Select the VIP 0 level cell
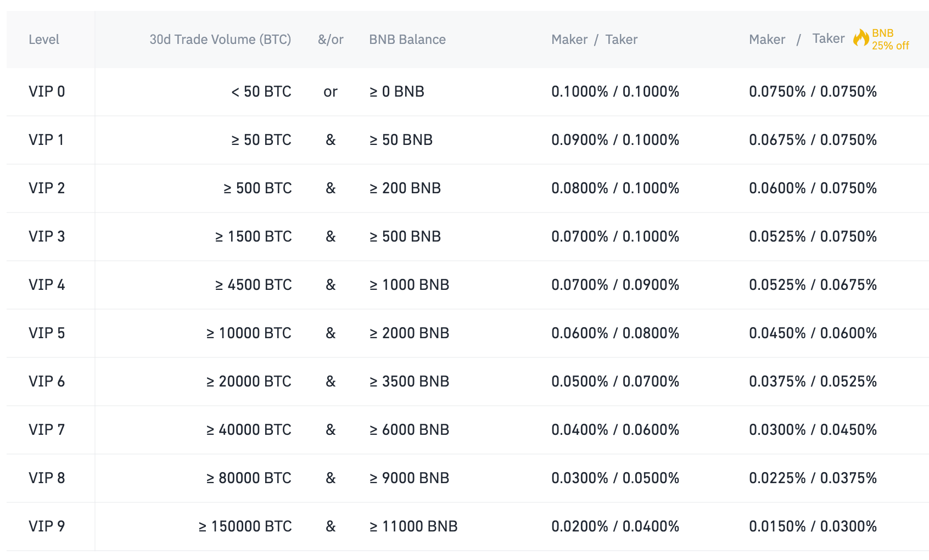 [x=47, y=92]
